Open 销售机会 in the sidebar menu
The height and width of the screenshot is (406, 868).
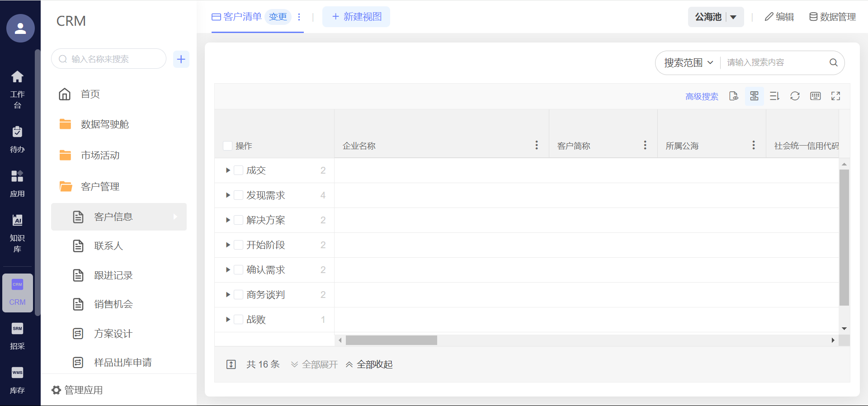point(113,304)
